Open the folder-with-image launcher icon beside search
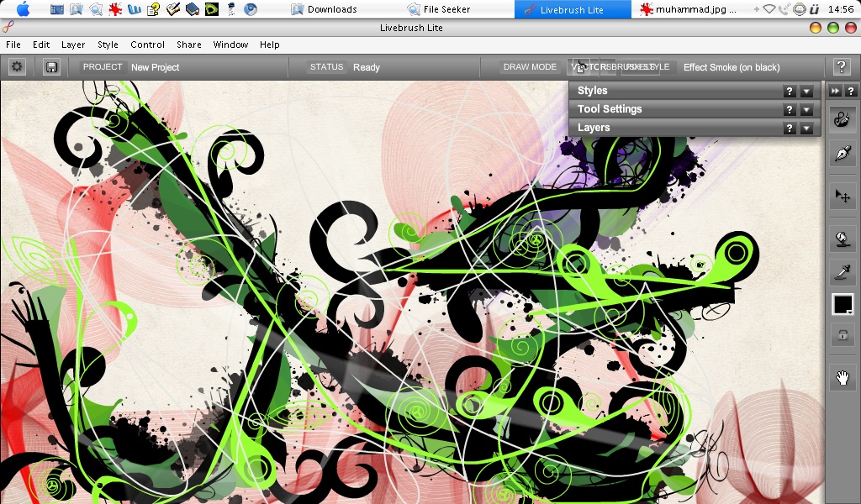The width and height of the screenshot is (861, 504). pos(77,8)
